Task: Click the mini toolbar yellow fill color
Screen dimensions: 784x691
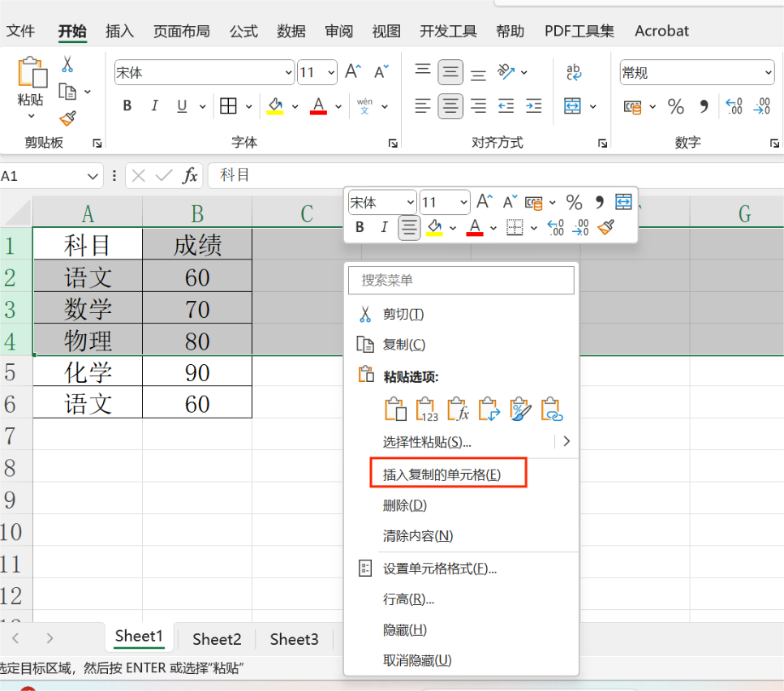Action: (434, 227)
